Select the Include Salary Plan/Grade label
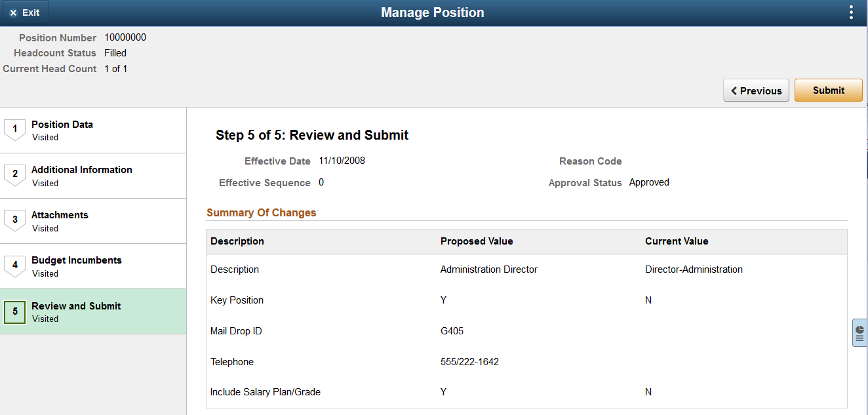868x415 pixels. tap(266, 392)
